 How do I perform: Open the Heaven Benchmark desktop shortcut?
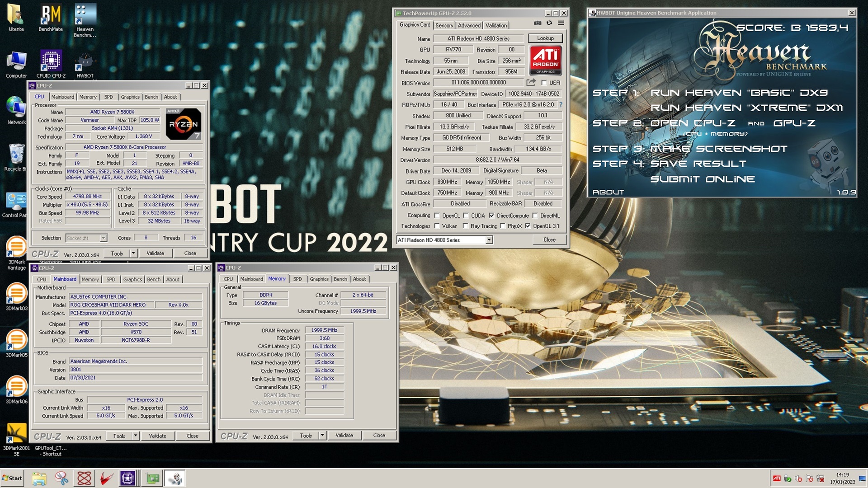tap(85, 20)
